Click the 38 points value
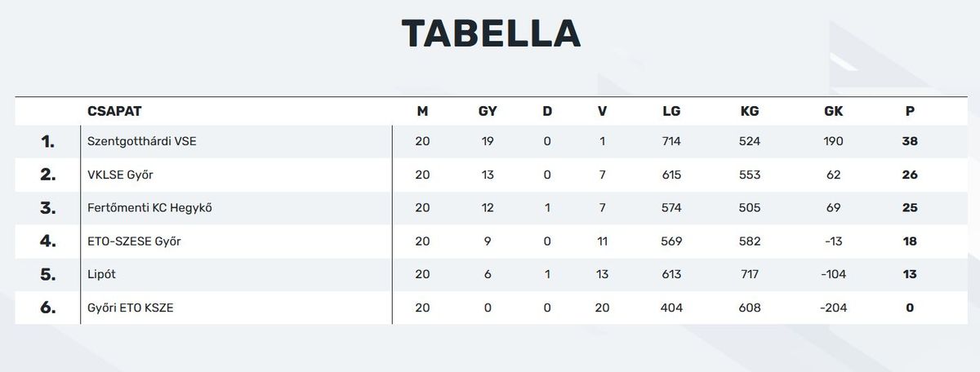The width and height of the screenshot is (980, 372). click(x=910, y=141)
